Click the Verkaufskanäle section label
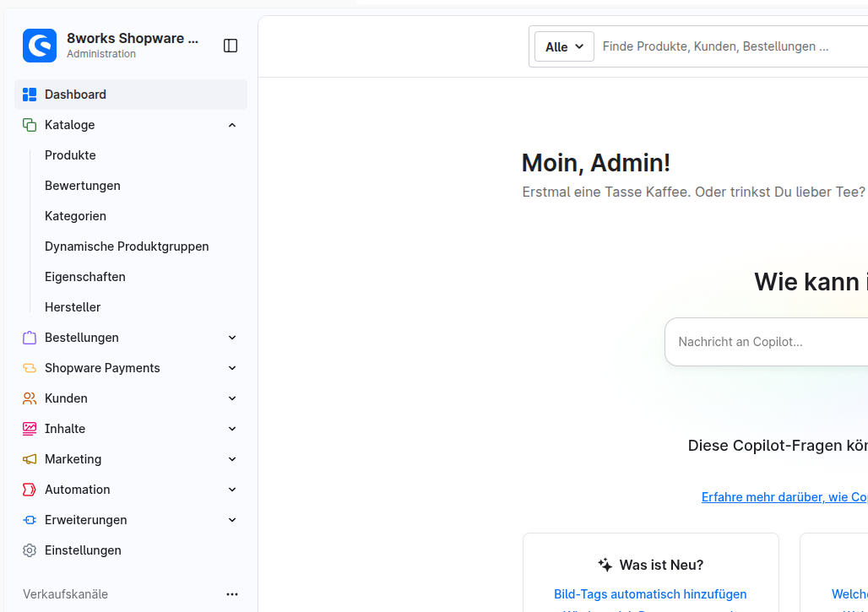The width and height of the screenshot is (868, 612). tap(65, 594)
